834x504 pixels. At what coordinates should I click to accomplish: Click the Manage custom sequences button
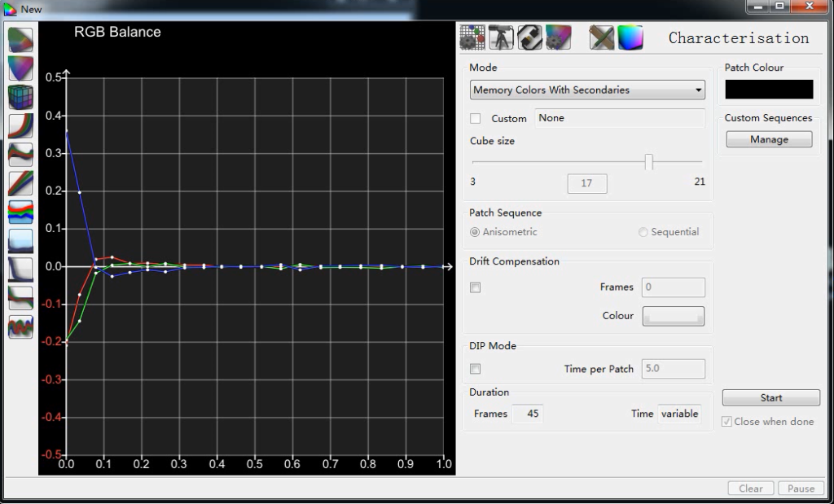click(x=769, y=139)
